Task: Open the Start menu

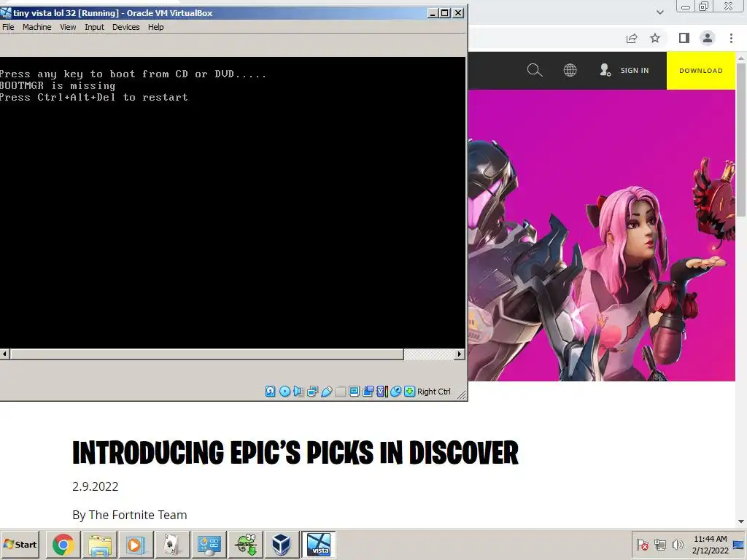Action: 20,544
